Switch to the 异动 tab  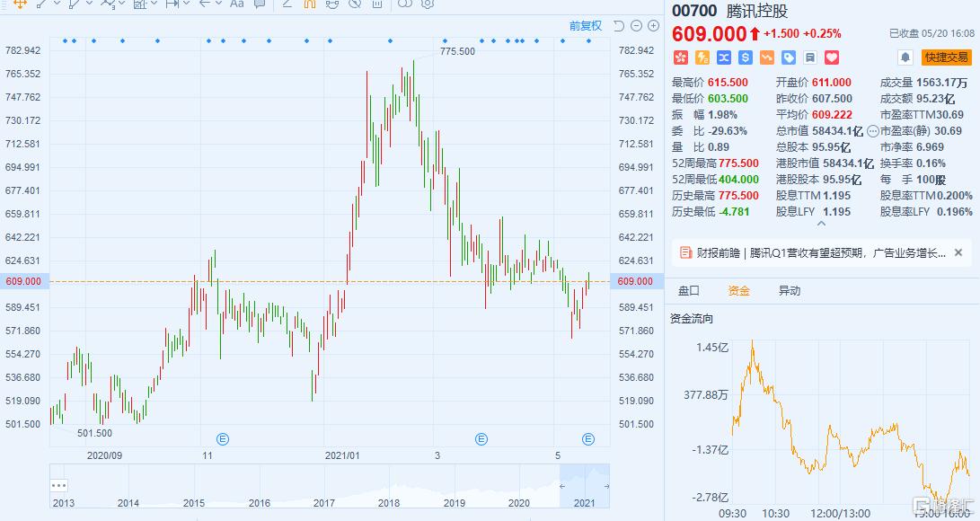click(x=789, y=290)
